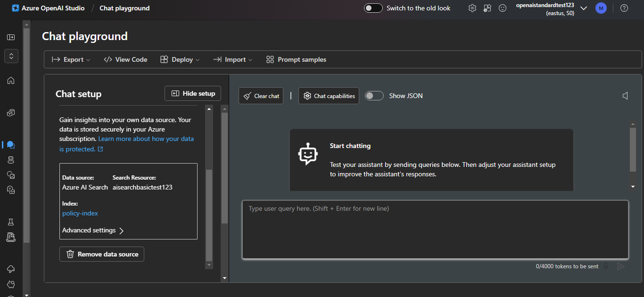Viewport: 644px width, 297px height.
Task: Open the Images playground sidebar icon
Action: pyautogui.click(x=11, y=175)
